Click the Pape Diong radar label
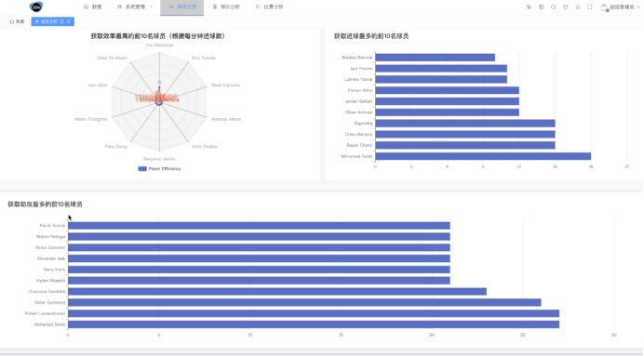Image resolution: width=644 pixels, height=356 pixels. click(x=115, y=147)
